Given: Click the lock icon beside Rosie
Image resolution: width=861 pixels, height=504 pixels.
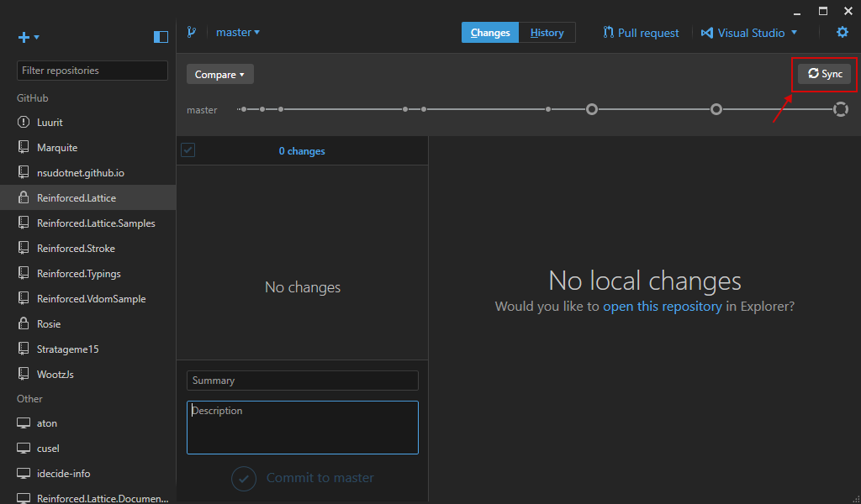Looking at the screenshot, I should tap(24, 323).
